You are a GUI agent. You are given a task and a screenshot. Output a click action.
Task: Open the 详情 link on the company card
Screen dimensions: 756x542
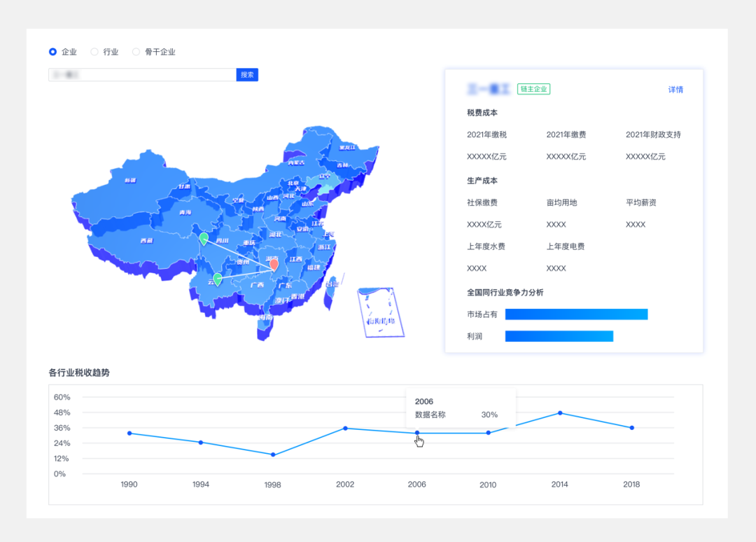click(x=675, y=89)
